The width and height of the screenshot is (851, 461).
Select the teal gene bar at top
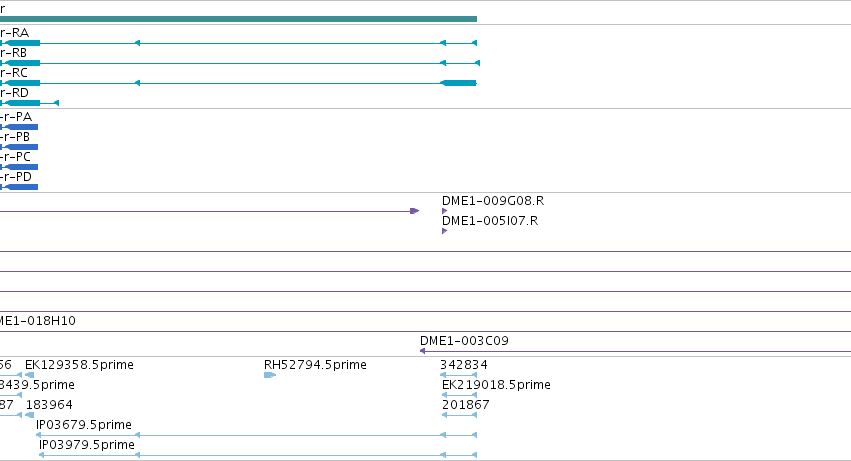click(x=238, y=19)
